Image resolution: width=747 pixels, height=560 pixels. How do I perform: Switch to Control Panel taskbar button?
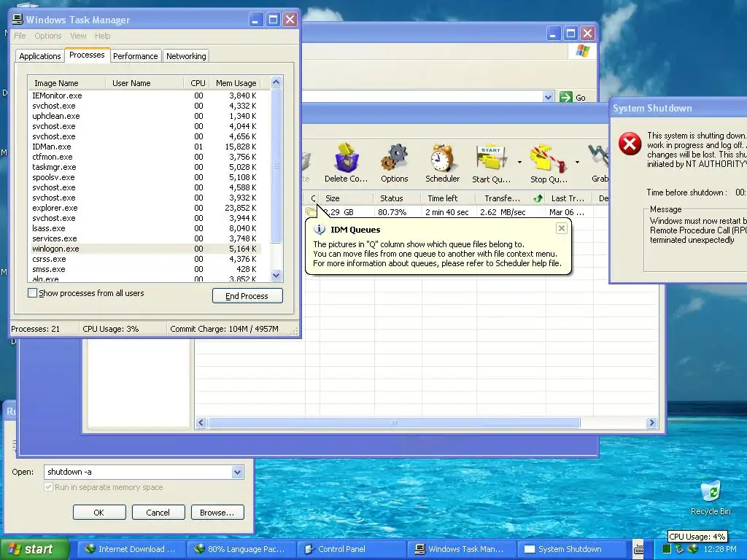click(350, 549)
